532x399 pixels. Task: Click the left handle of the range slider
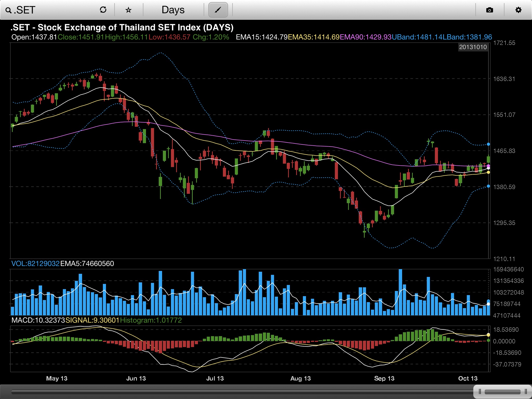tap(480, 391)
